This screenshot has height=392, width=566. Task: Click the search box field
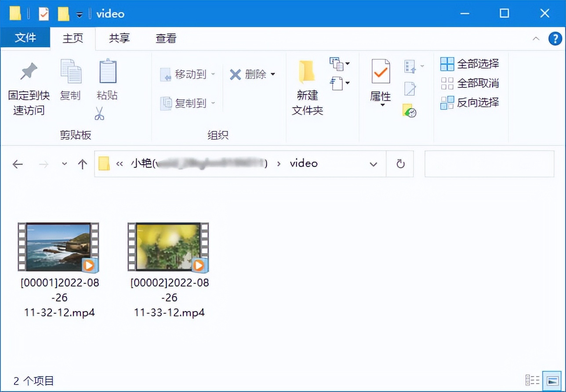click(489, 164)
